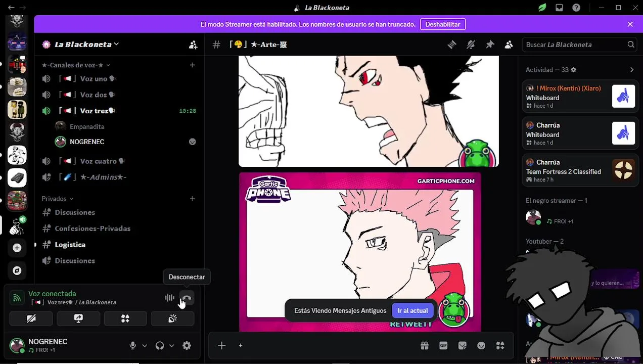Open the gift icon in message bar
This screenshot has width=643, height=364.
[424, 346]
